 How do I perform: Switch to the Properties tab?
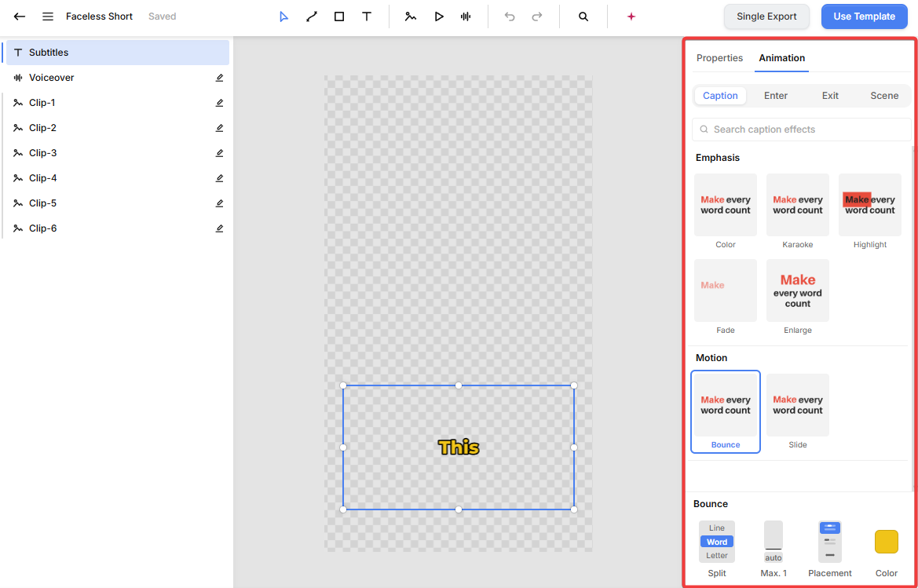719,58
